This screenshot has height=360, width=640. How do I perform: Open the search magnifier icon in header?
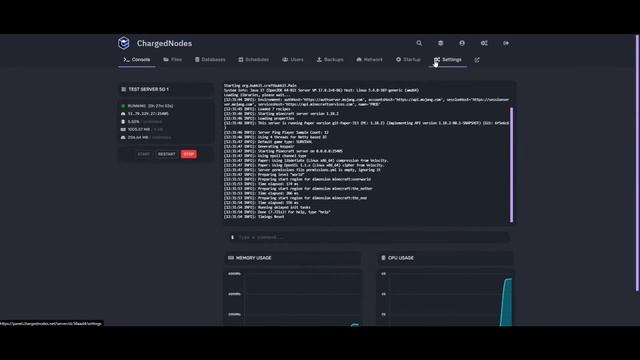(419, 43)
